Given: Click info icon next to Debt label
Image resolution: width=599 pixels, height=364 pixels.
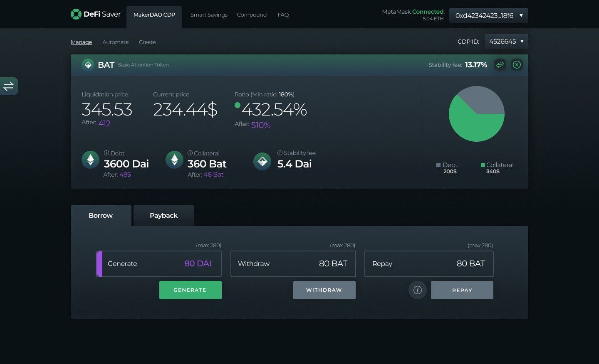Looking at the screenshot, I should (x=106, y=153).
